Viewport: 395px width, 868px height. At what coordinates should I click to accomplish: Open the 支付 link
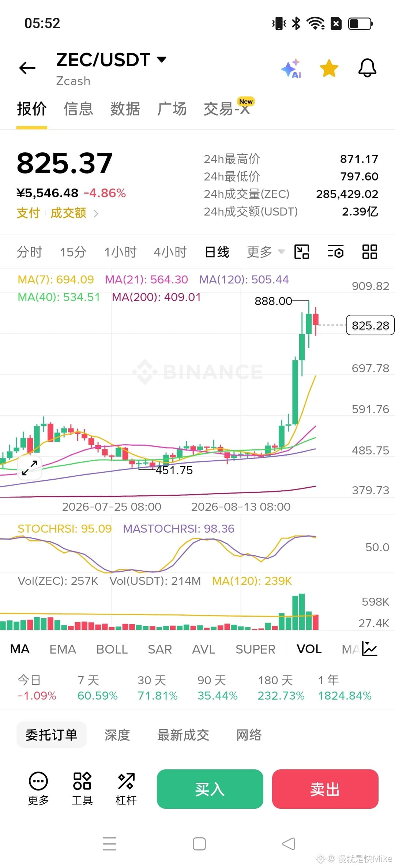click(x=28, y=213)
